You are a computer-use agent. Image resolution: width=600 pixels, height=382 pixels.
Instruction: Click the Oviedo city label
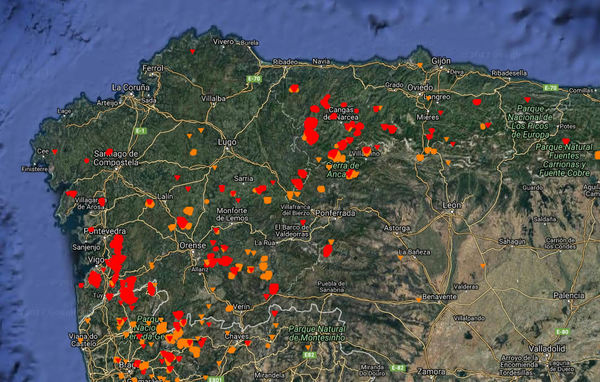pos(420,88)
